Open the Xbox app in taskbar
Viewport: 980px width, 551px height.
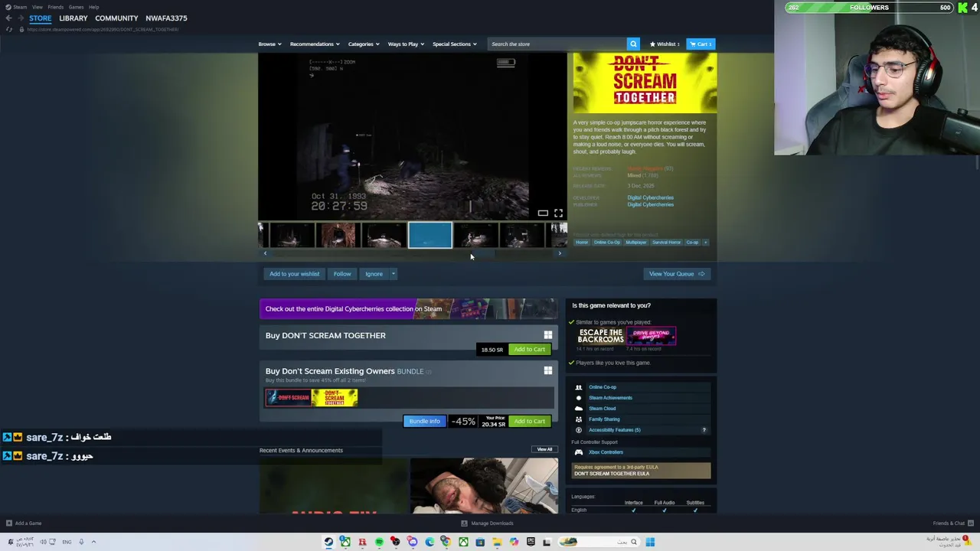click(463, 542)
